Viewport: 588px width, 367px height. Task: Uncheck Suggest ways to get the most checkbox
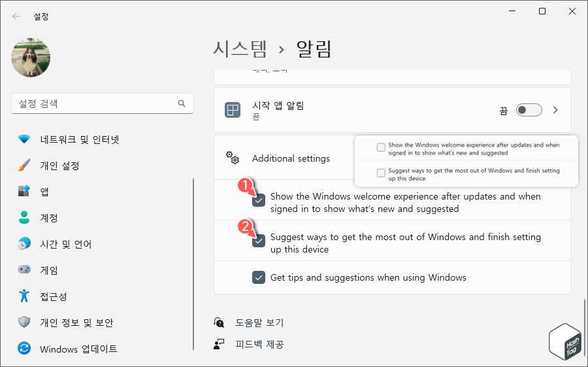click(259, 241)
